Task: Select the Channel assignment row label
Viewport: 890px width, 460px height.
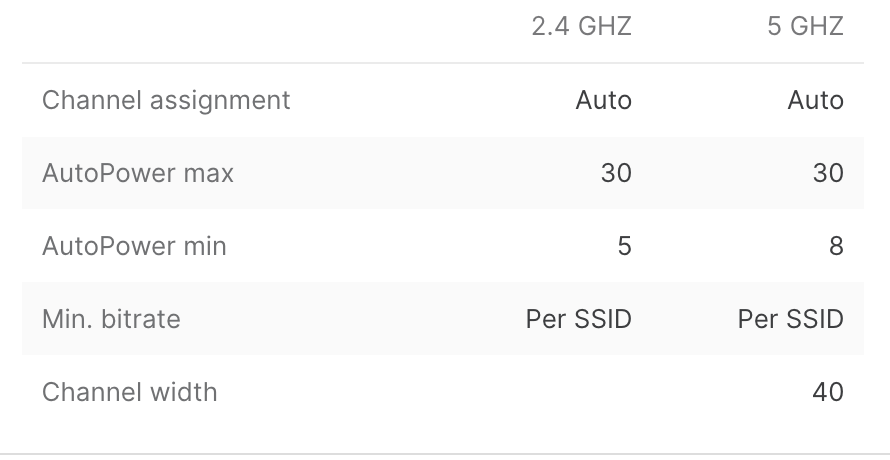Action: 166,101
